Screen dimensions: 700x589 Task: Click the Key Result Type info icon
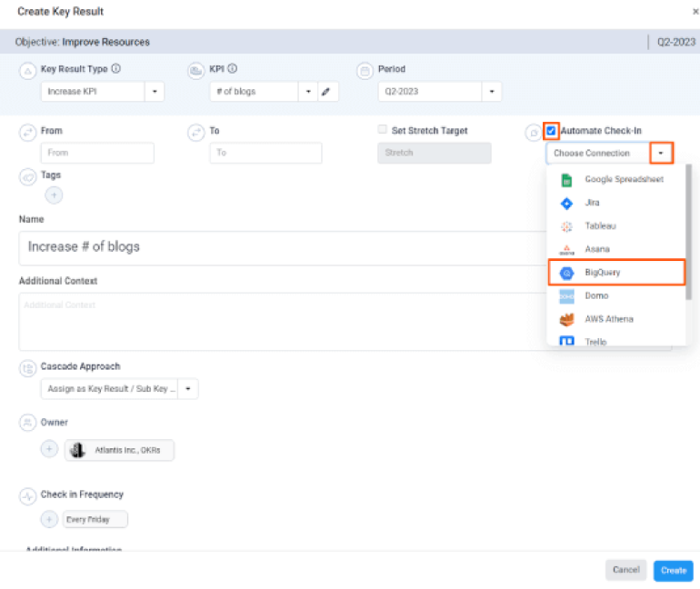click(x=116, y=69)
